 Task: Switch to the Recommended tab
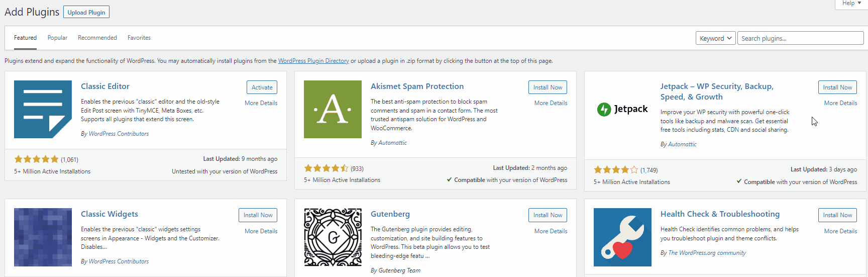click(97, 38)
